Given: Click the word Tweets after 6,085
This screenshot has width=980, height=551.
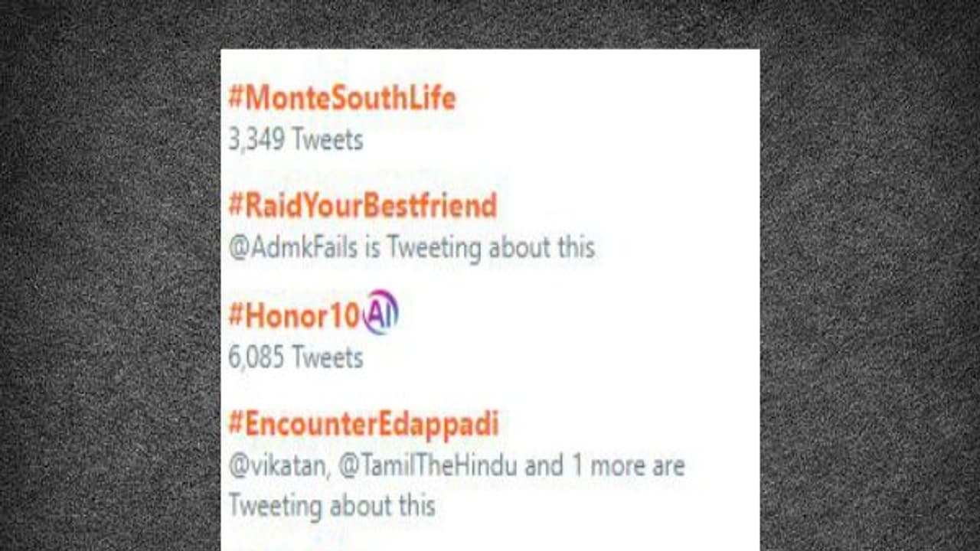Looking at the screenshot, I should click(328, 357).
